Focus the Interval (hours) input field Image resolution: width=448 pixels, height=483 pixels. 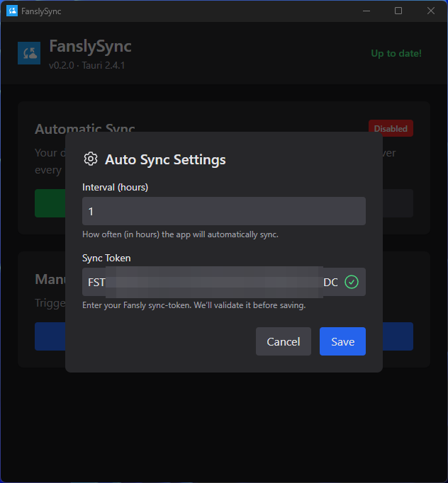pos(223,211)
